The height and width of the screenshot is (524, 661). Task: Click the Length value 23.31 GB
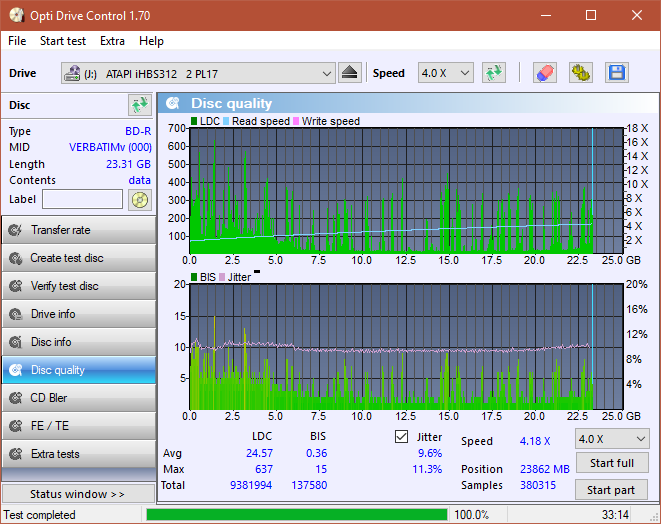pyautogui.click(x=128, y=164)
